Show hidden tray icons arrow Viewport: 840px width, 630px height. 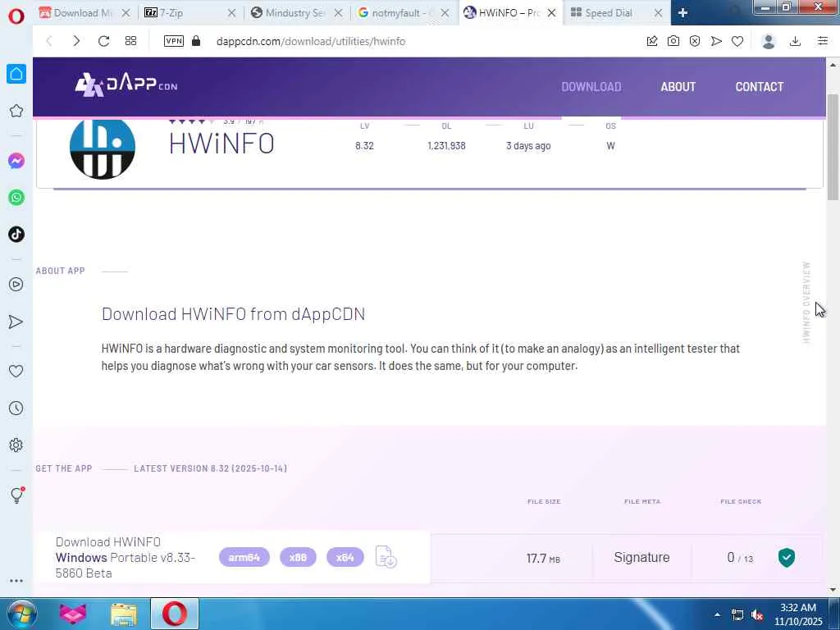(x=717, y=614)
